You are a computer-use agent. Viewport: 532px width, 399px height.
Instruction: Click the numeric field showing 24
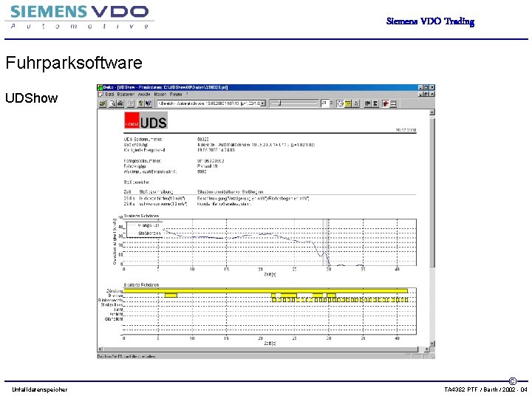(324, 103)
